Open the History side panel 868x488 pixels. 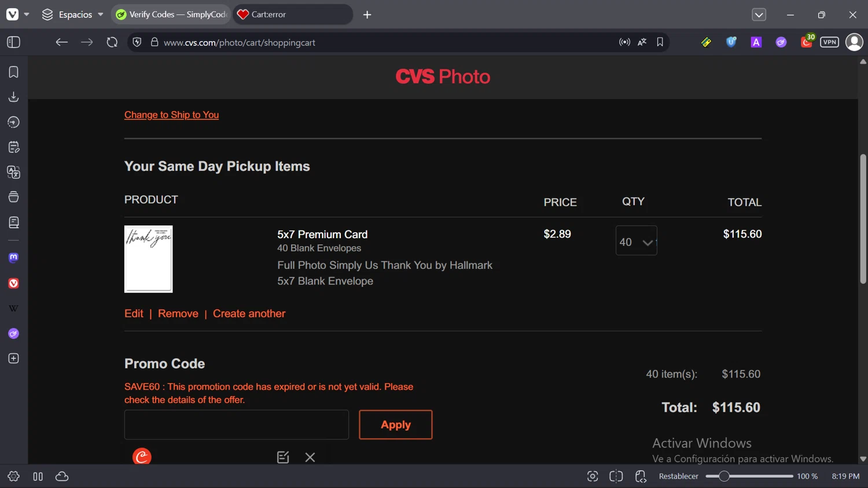pyautogui.click(x=14, y=122)
